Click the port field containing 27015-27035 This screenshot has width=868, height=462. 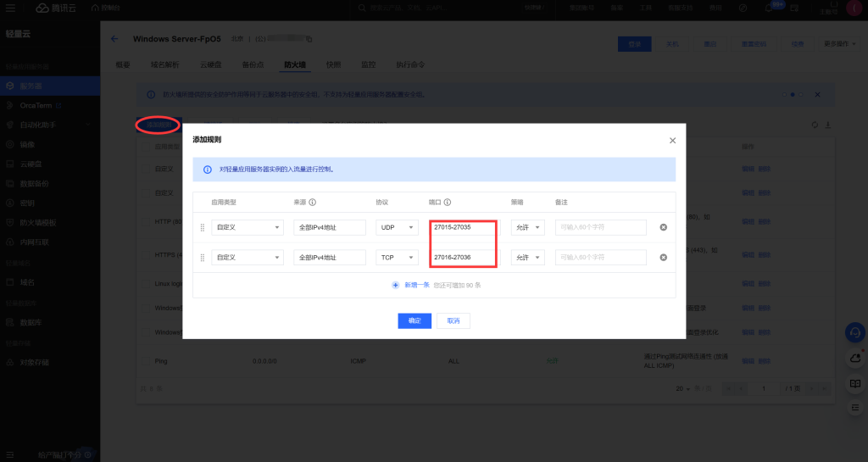point(463,227)
